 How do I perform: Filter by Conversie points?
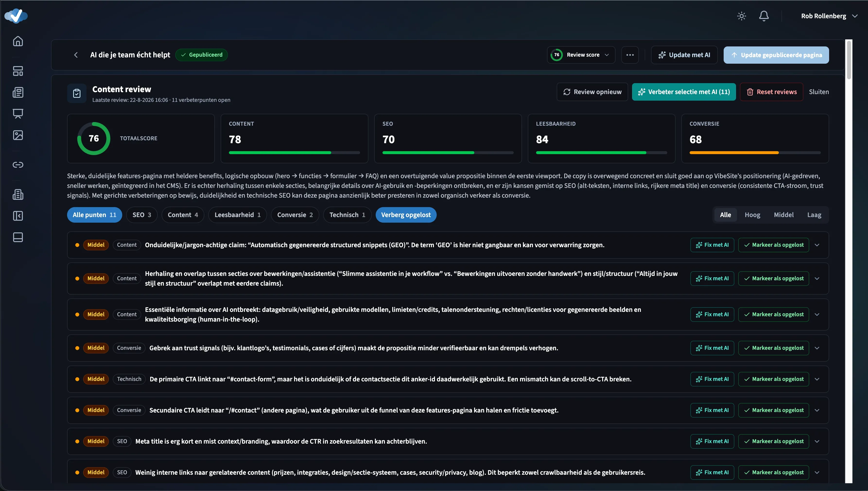coord(295,215)
